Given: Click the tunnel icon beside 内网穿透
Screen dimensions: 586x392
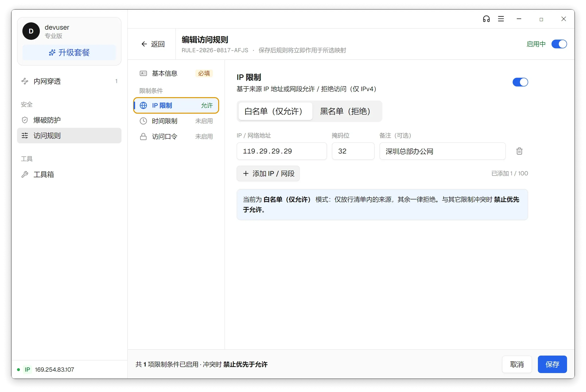Looking at the screenshot, I should (25, 81).
